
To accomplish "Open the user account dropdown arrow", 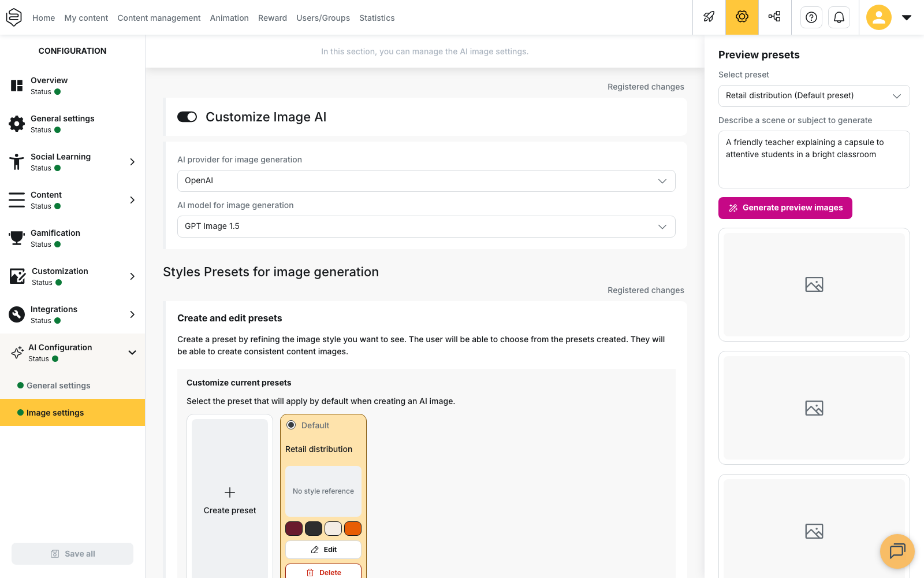I will (x=907, y=17).
